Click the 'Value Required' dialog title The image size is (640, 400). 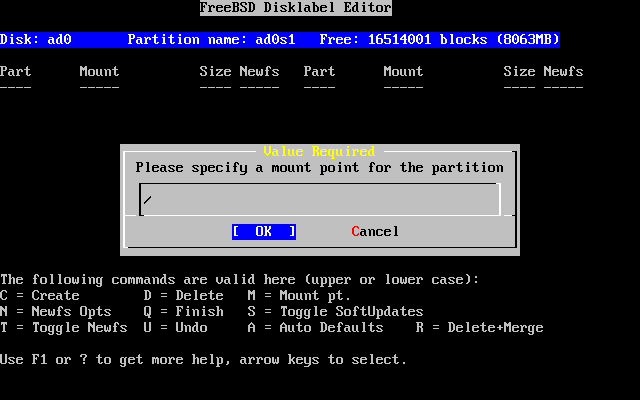point(319,151)
